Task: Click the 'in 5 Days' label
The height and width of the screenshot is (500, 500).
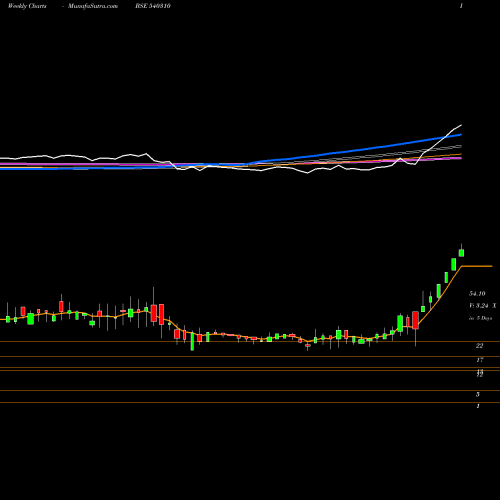Action: click(480, 318)
